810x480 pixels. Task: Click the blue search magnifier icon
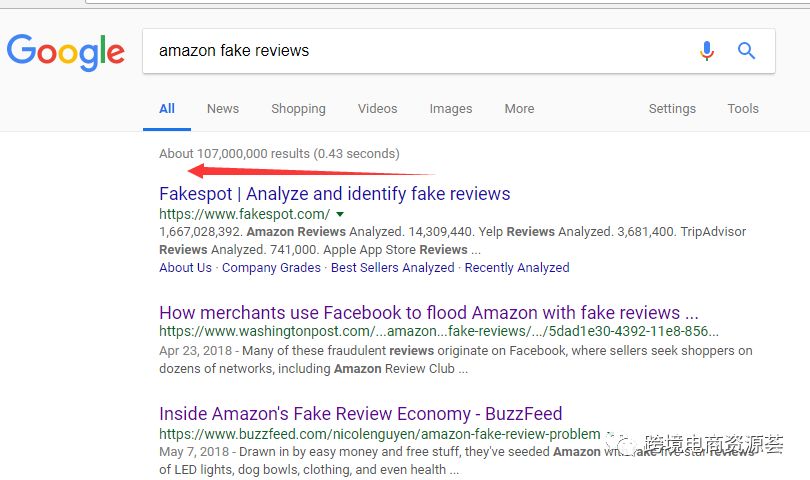coord(746,51)
